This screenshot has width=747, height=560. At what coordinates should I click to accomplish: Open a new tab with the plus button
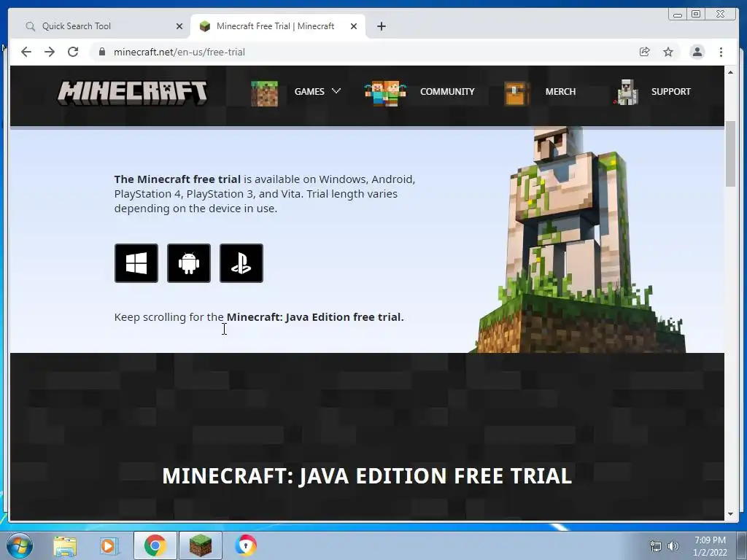(381, 26)
